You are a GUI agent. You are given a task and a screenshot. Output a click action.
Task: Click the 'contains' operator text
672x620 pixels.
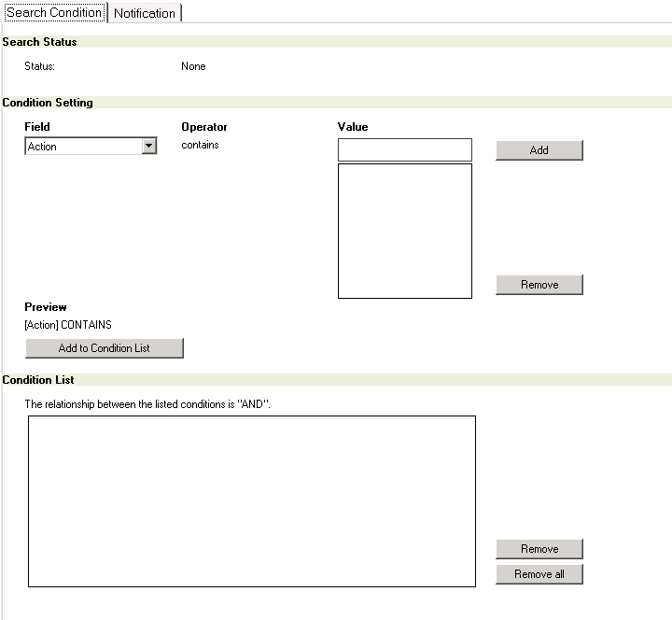(200, 146)
